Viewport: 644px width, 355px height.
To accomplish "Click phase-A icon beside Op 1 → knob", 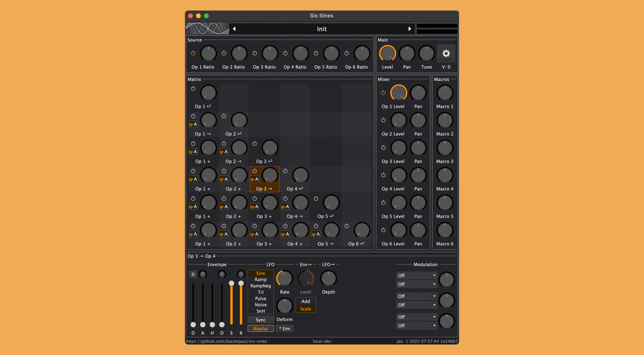I will point(193,124).
